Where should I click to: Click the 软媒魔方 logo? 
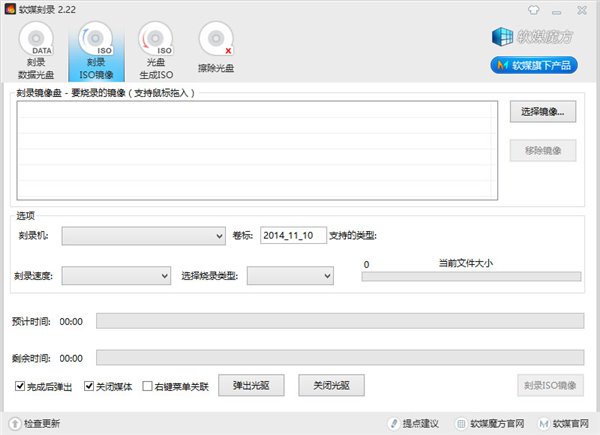[533, 39]
